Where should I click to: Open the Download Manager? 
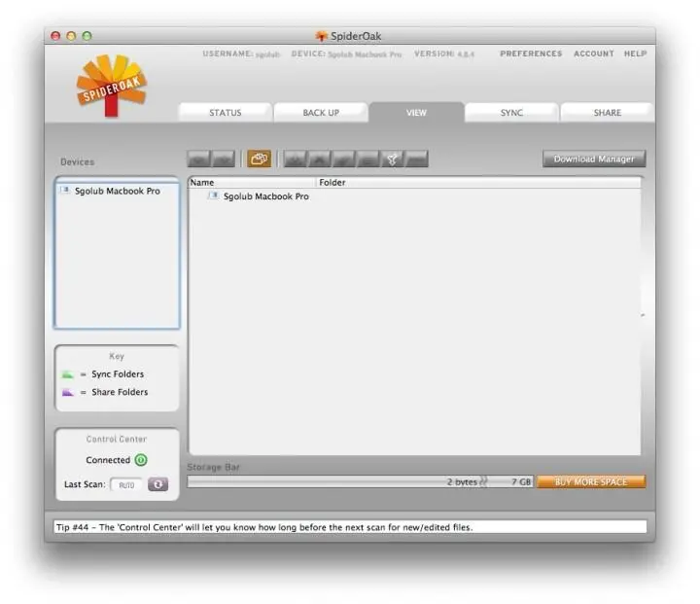click(593, 159)
